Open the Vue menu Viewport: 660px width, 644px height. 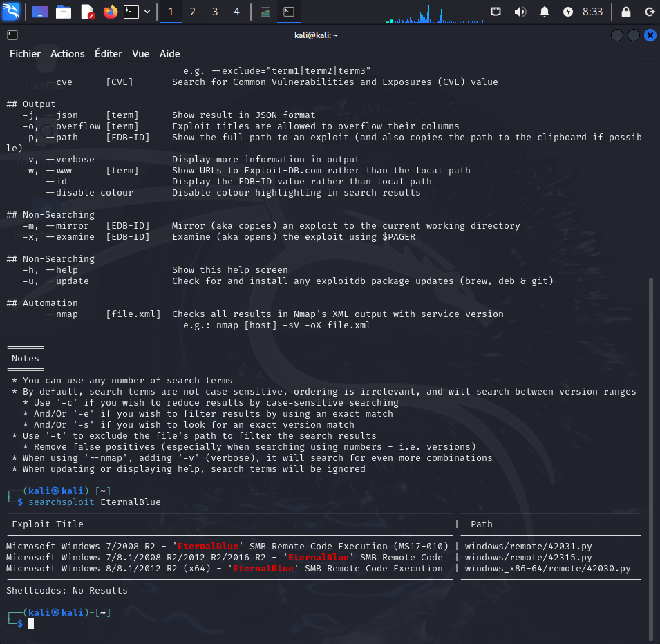(140, 54)
